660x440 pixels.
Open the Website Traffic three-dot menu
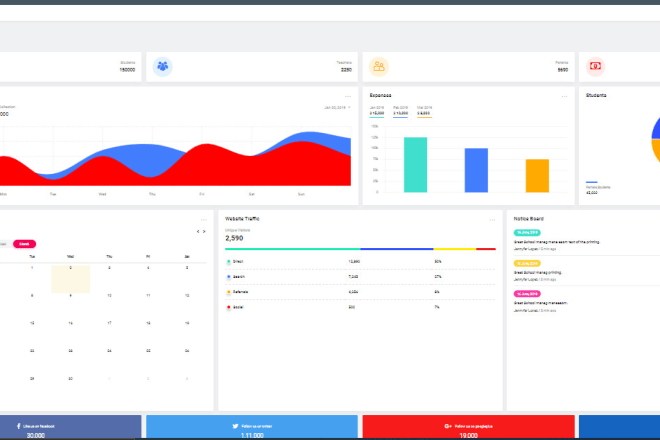tap(491, 219)
